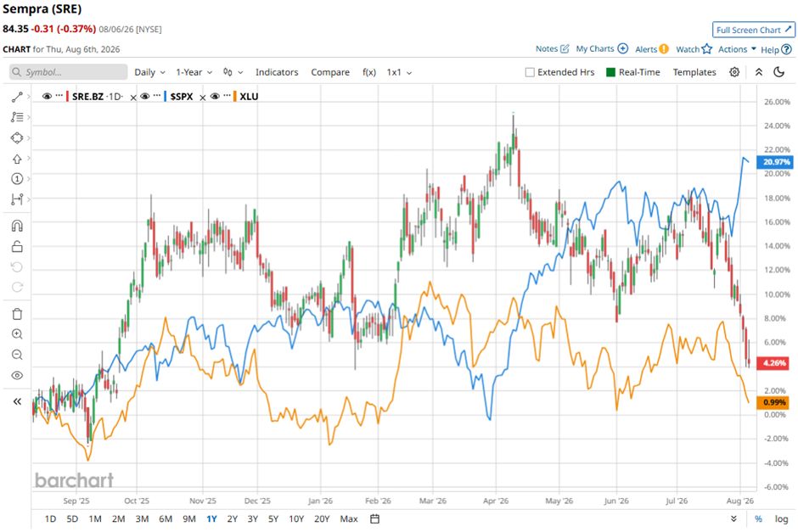Hide the $SPX series eye icon

145,96
